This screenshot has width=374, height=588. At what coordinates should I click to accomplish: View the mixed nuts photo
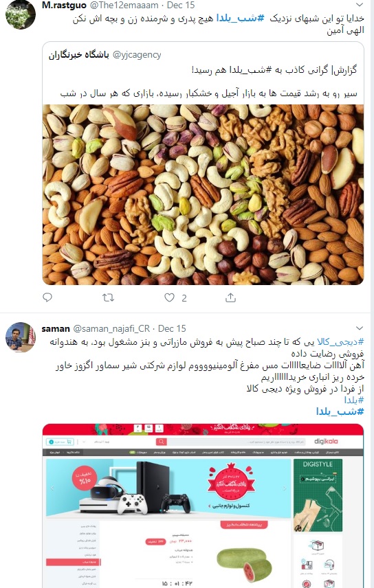(203, 194)
